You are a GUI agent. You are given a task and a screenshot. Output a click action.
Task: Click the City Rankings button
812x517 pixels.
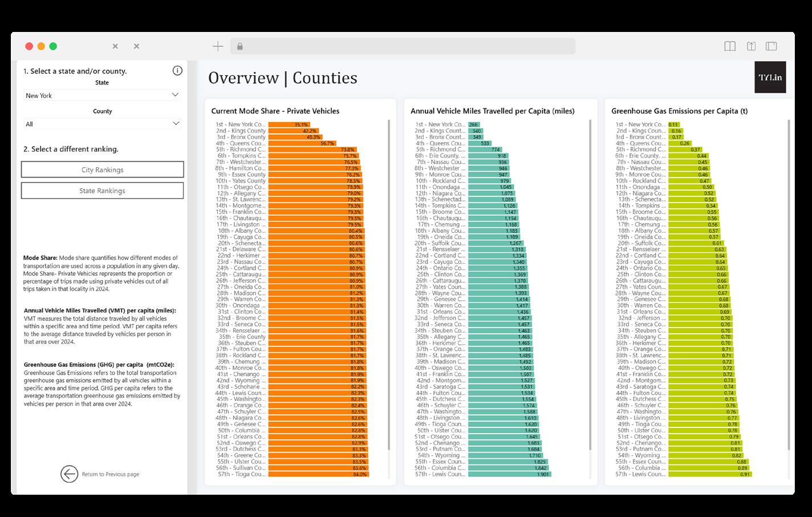pos(103,169)
